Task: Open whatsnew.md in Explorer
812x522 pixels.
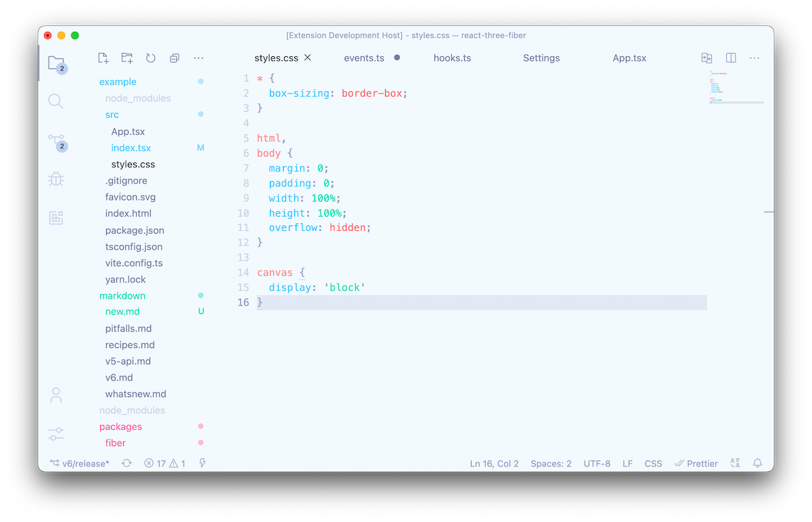Action: pyautogui.click(x=135, y=393)
